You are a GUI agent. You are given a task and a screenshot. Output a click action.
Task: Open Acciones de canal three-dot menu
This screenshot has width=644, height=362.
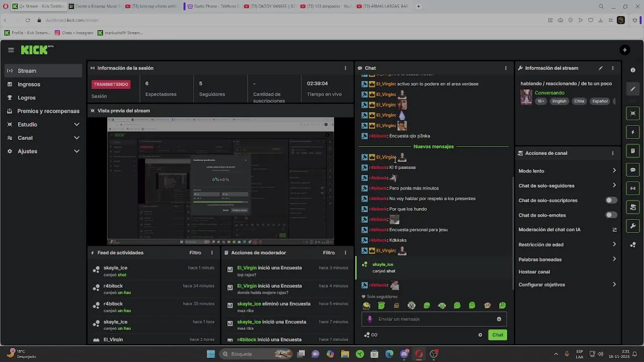click(x=613, y=153)
